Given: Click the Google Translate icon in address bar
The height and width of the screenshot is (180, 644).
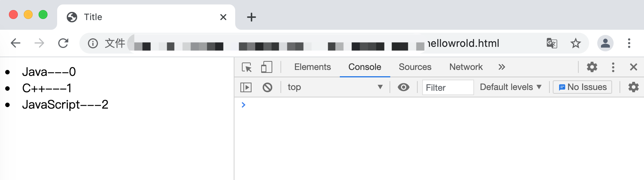Looking at the screenshot, I should coord(552,44).
